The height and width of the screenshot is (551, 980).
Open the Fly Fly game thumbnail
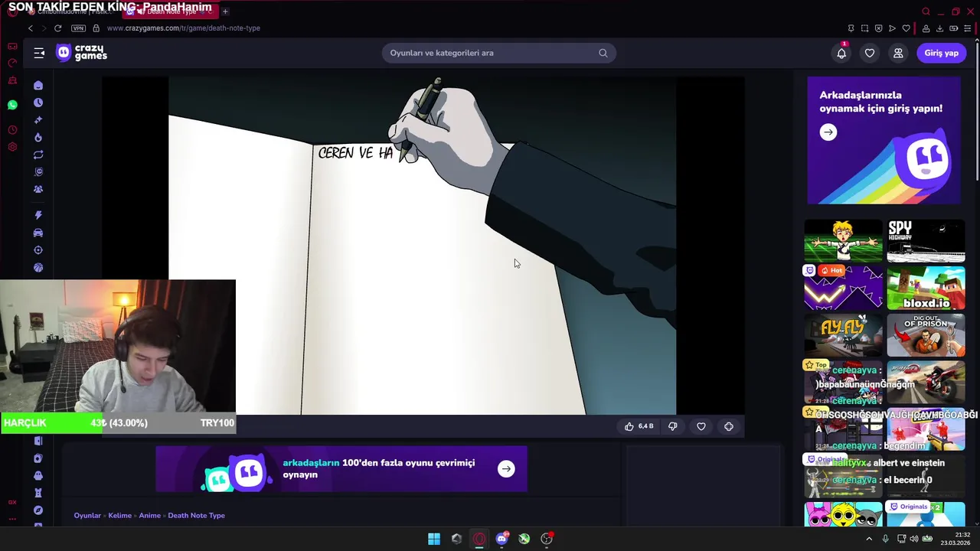(x=843, y=334)
